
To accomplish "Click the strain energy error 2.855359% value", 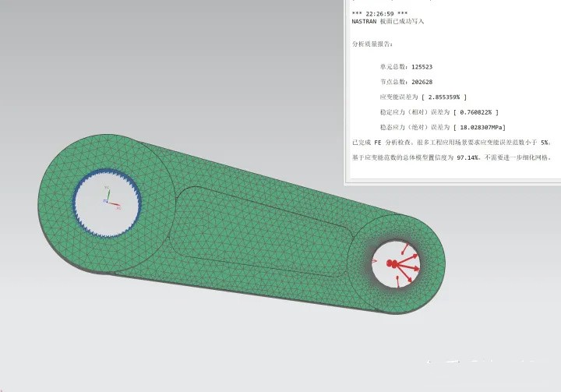I will click(444, 97).
